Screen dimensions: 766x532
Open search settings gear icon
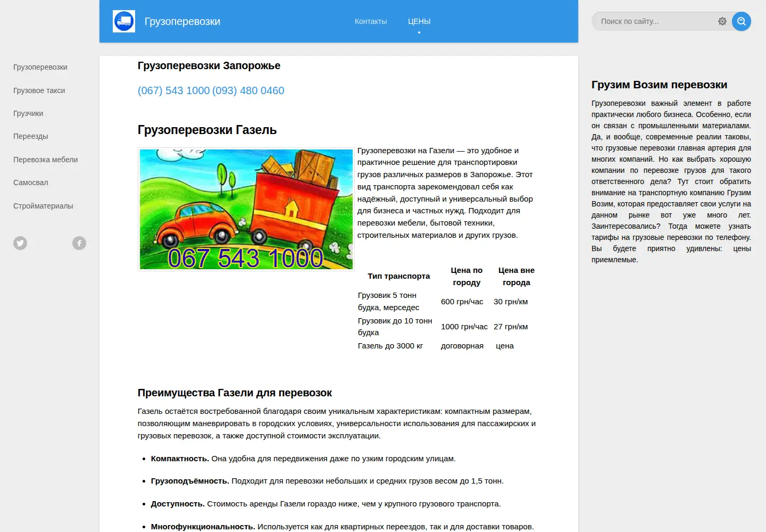click(x=722, y=21)
